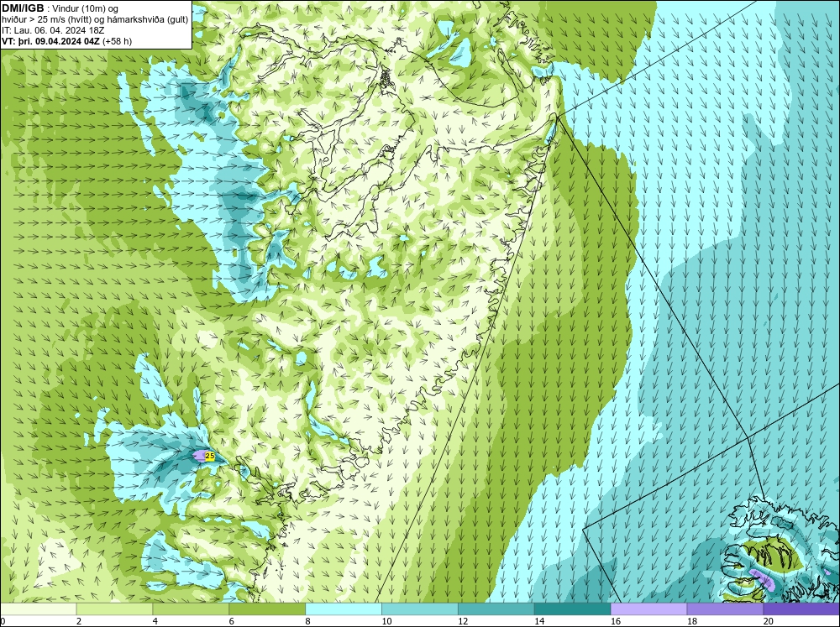Select the 14–16 m/s dark teal legend swatch
This screenshot has height=627, width=840.
click(x=573, y=609)
